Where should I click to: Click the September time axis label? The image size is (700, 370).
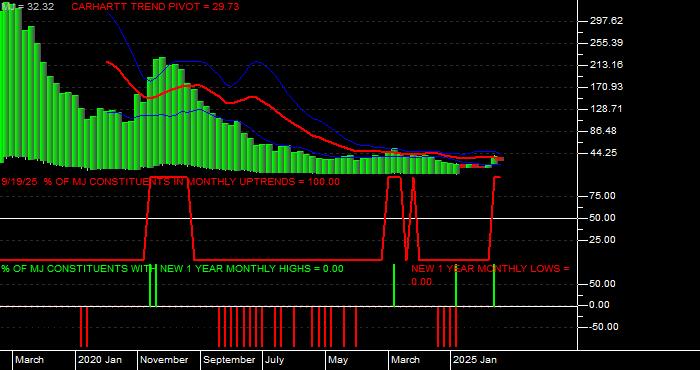pyautogui.click(x=230, y=360)
